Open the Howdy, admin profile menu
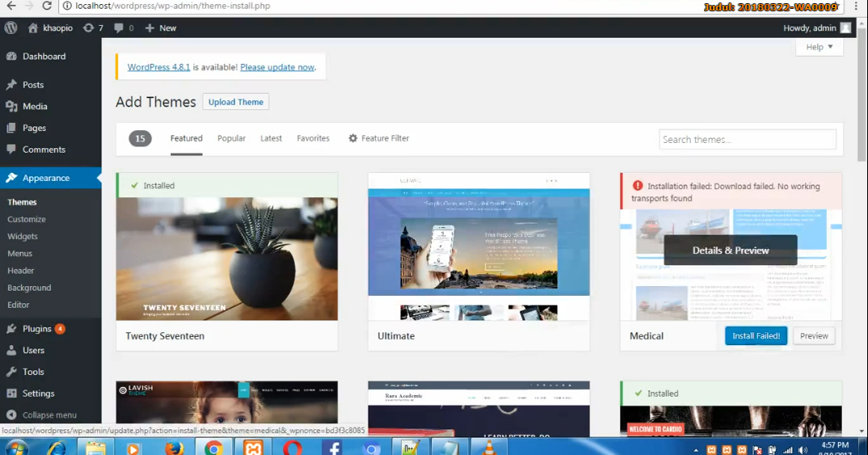 [x=816, y=27]
